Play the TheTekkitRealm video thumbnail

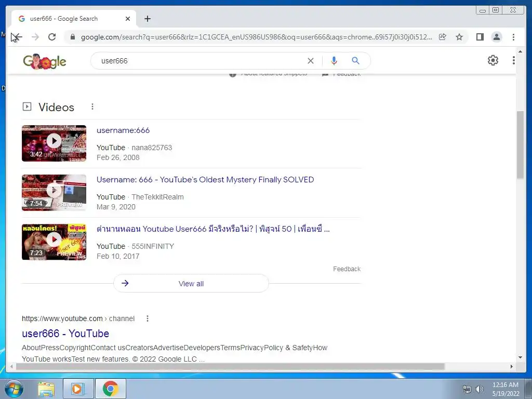(54, 193)
